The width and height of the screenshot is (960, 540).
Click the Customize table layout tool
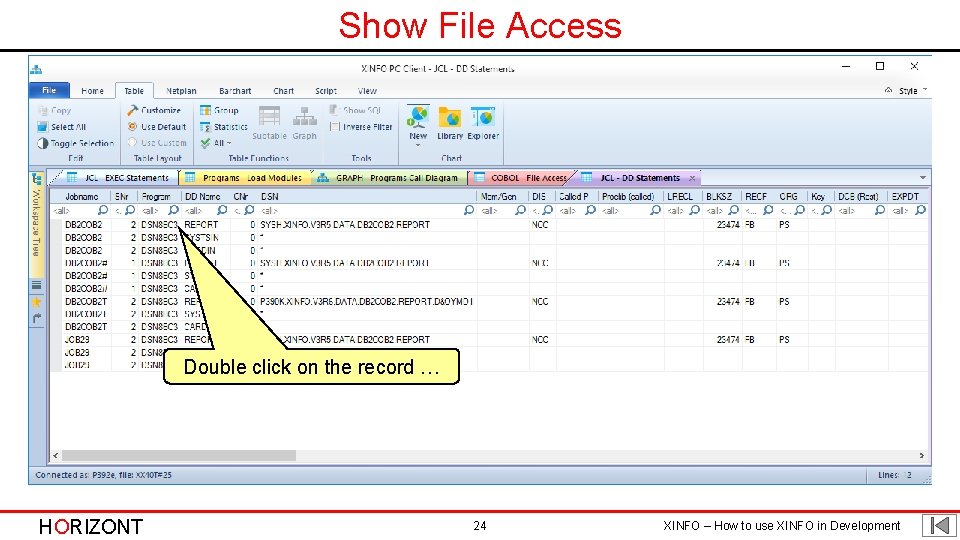(154, 110)
